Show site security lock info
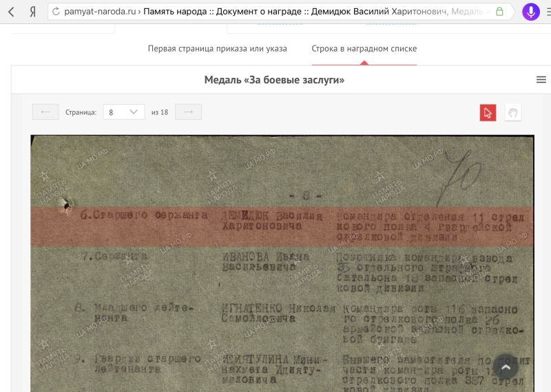The height and width of the screenshot is (392, 551). 499,12
